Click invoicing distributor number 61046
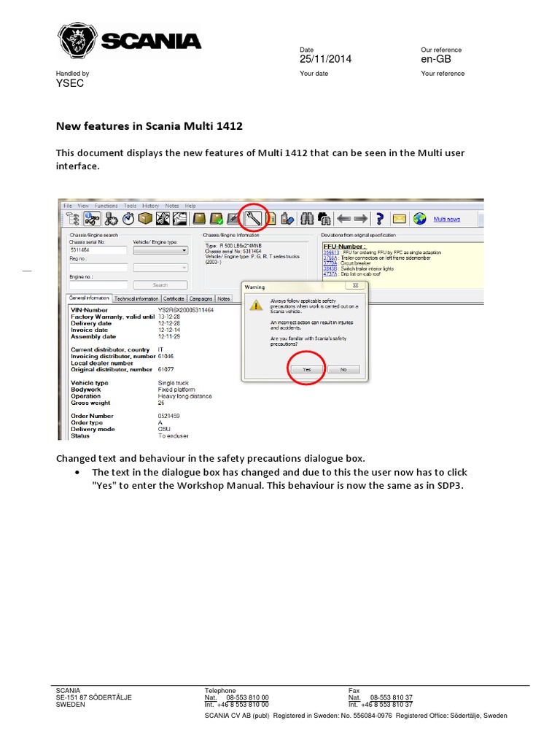 [x=166, y=356]
